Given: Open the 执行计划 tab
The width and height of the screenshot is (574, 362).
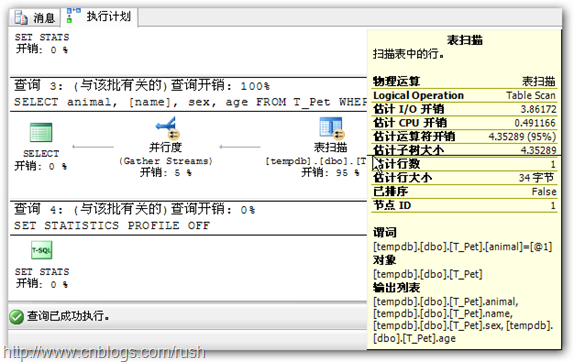Looking at the screenshot, I should pos(100,16).
